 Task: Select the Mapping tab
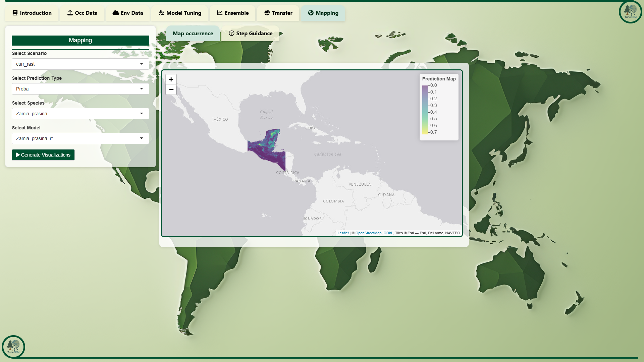(323, 13)
